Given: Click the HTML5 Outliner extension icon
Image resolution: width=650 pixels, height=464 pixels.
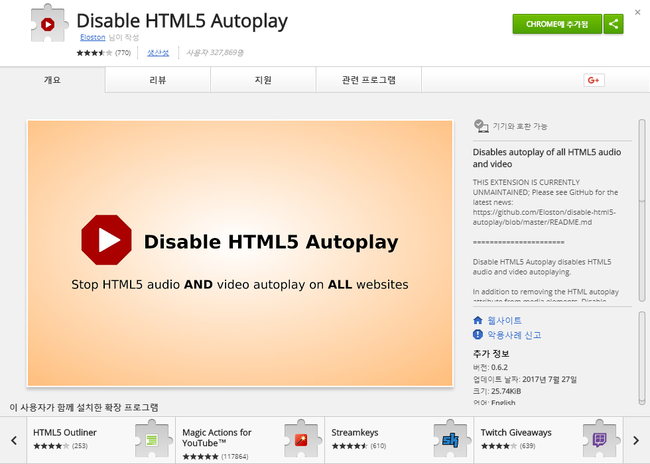Looking at the screenshot, I should point(152,439).
